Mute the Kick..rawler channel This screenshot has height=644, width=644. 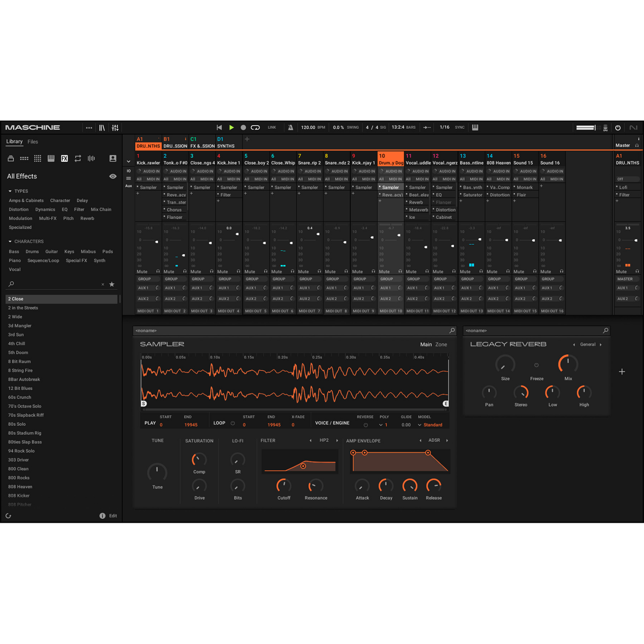[x=142, y=272]
